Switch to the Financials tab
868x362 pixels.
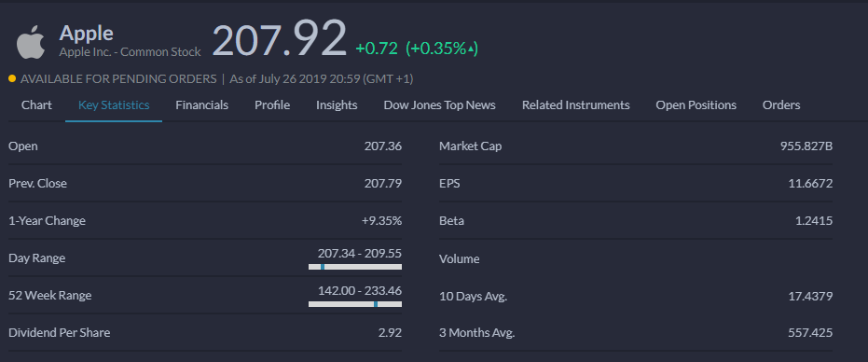[x=202, y=104]
